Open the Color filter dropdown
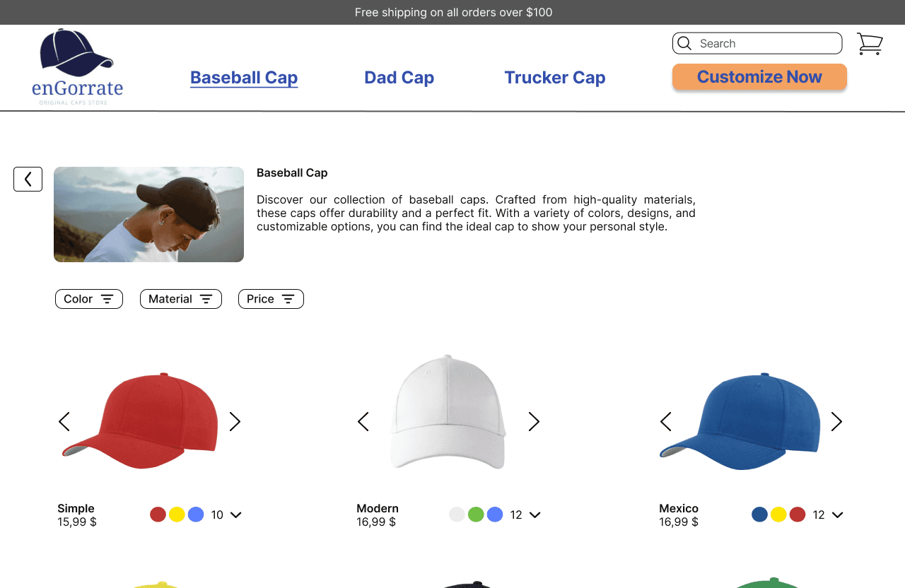Image resolution: width=905 pixels, height=588 pixels. click(x=89, y=299)
